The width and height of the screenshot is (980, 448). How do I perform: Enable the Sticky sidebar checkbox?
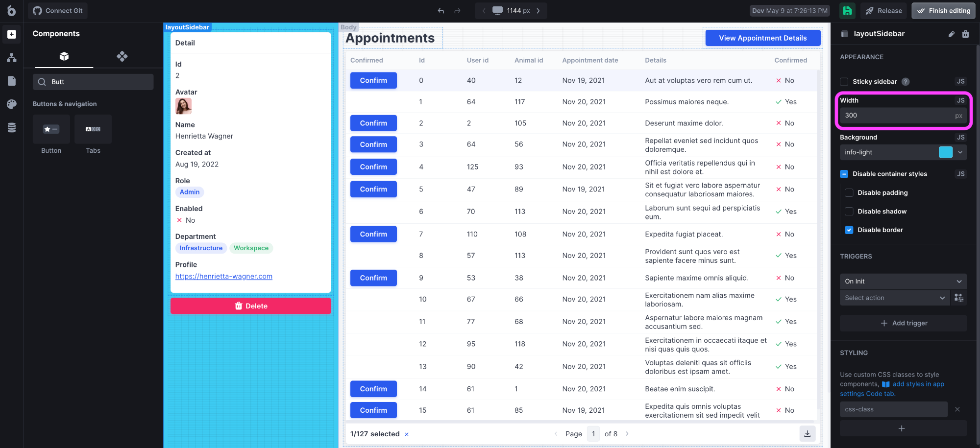[x=844, y=81]
